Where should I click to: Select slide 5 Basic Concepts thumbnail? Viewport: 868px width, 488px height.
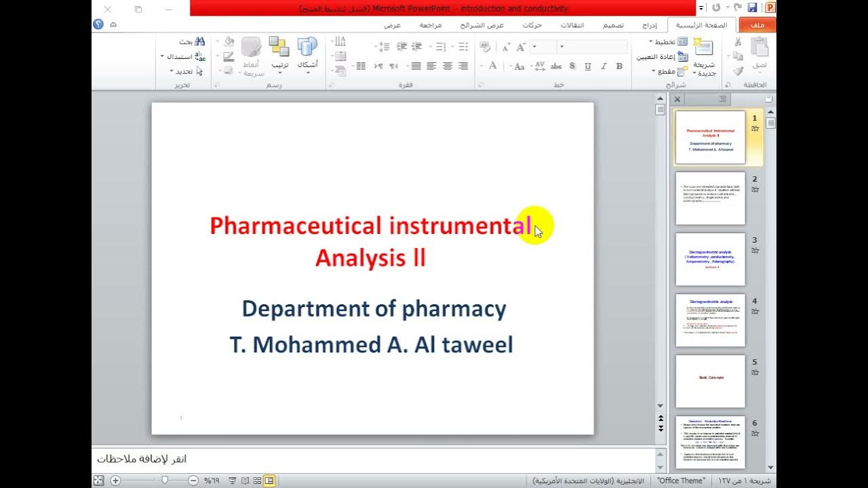pyautogui.click(x=710, y=381)
